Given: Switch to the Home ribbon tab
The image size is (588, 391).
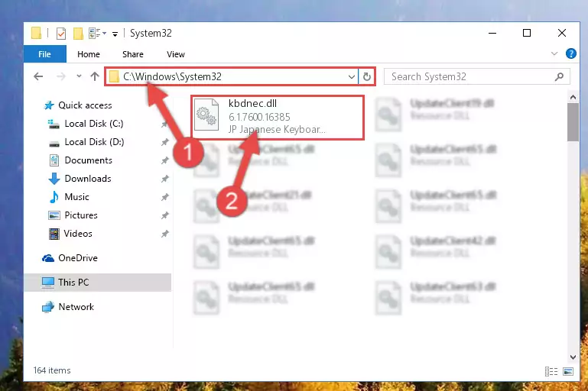Looking at the screenshot, I should click(89, 54).
